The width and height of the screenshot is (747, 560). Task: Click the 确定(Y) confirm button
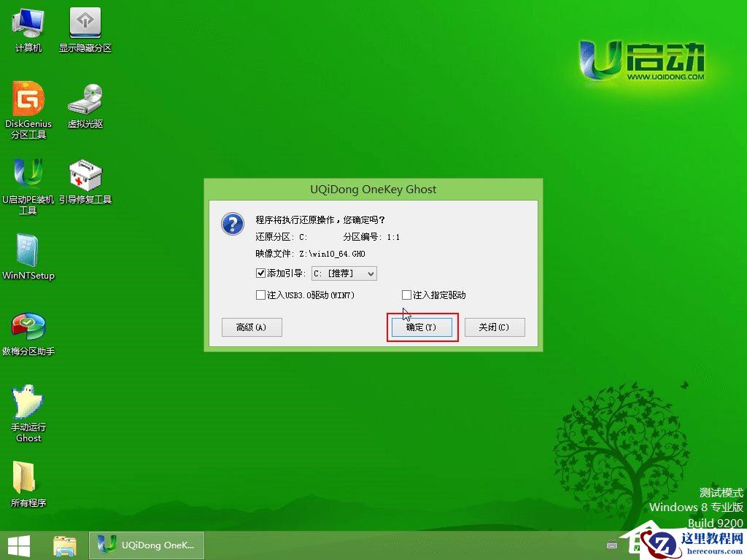(x=422, y=327)
